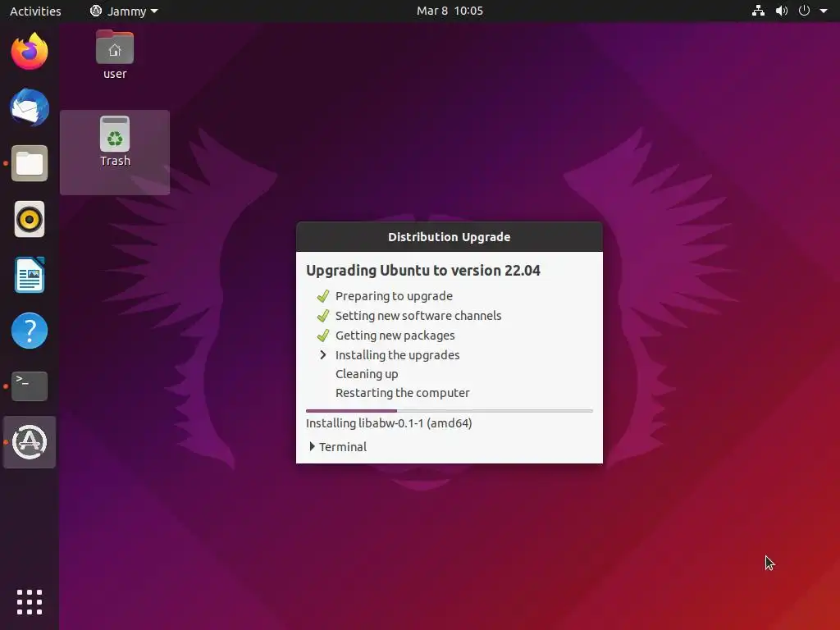Click the checkmark beside 'Setting new software channels'

tap(322, 316)
